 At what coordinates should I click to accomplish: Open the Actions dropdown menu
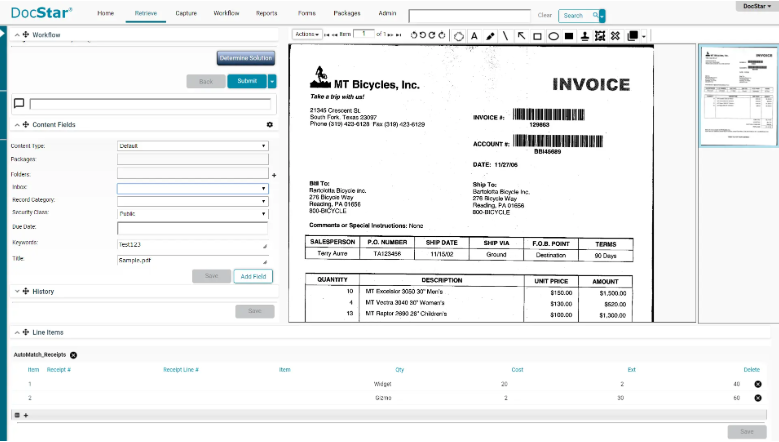coord(307,34)
